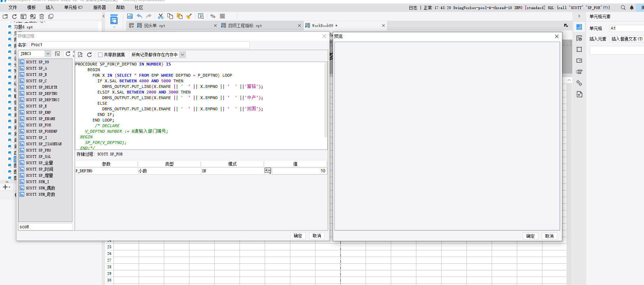Collapse the left file panel arrow

(x=103, y=16)
